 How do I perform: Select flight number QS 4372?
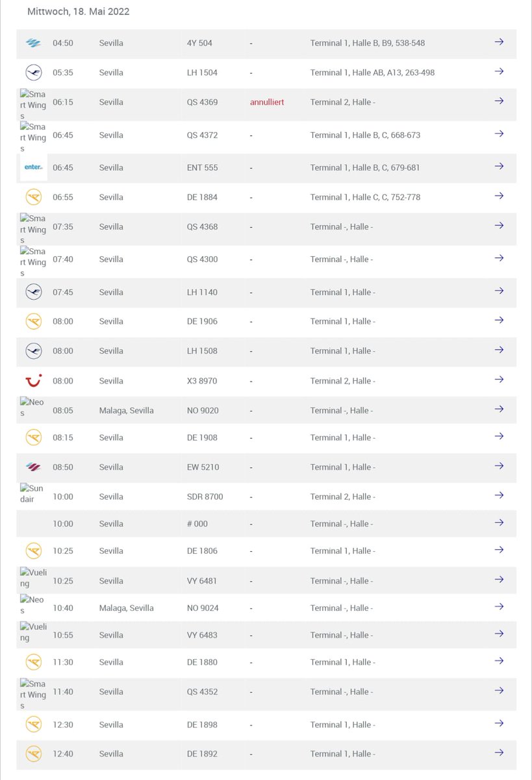coord(202,135)
